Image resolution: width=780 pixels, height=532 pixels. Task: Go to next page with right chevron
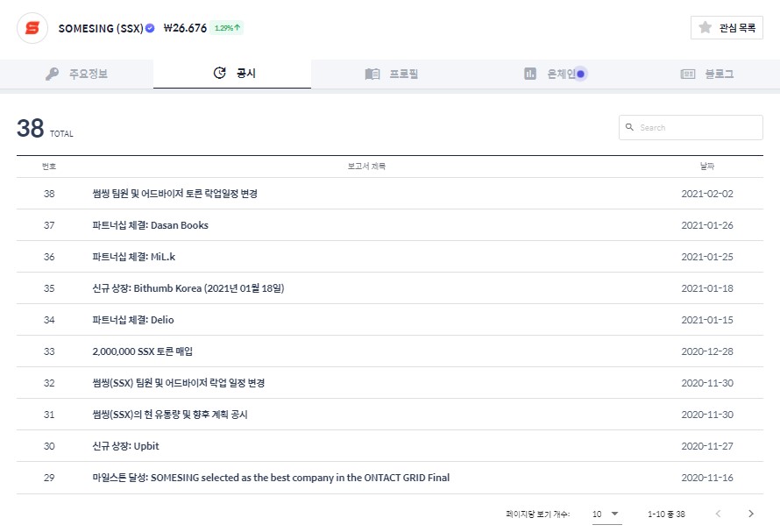[751, 514]
